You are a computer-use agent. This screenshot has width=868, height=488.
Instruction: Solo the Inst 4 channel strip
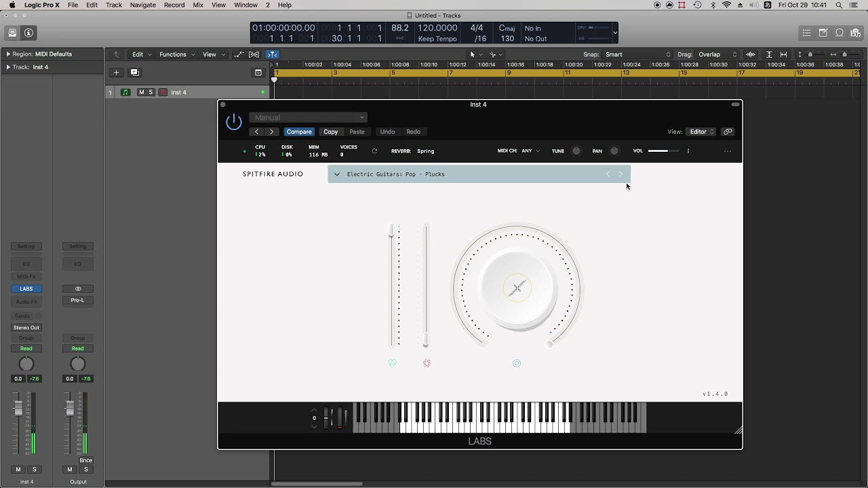click(x=35, y=469)
